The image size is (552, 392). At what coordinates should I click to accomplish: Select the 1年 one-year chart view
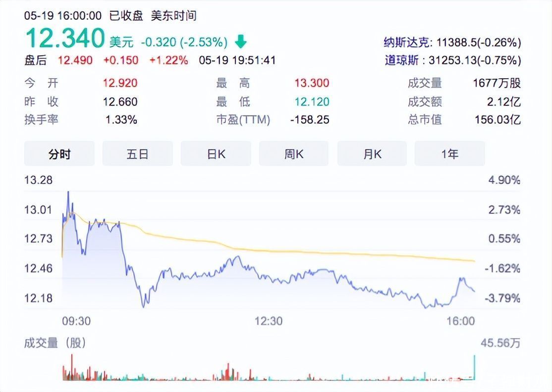tap(449, 154)
